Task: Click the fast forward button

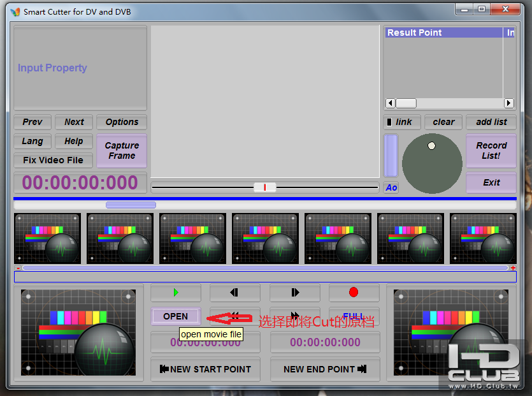Action: [x=295, y=316]
